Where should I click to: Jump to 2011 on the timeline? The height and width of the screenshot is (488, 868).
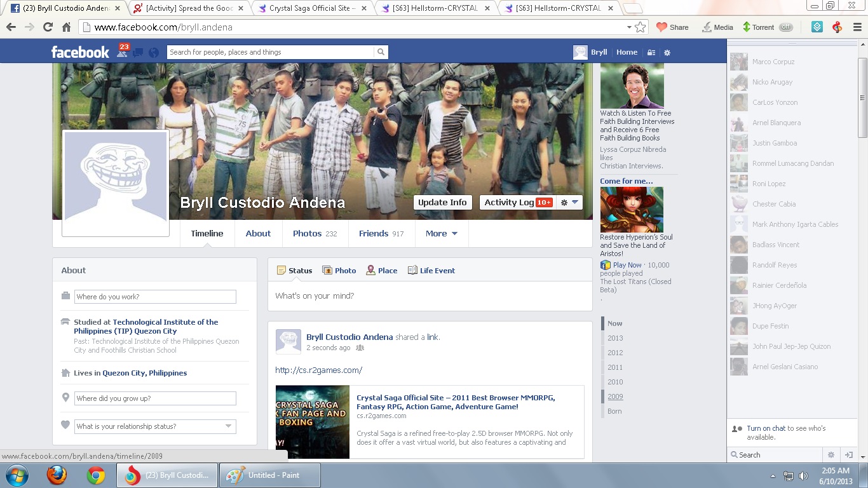614,367
